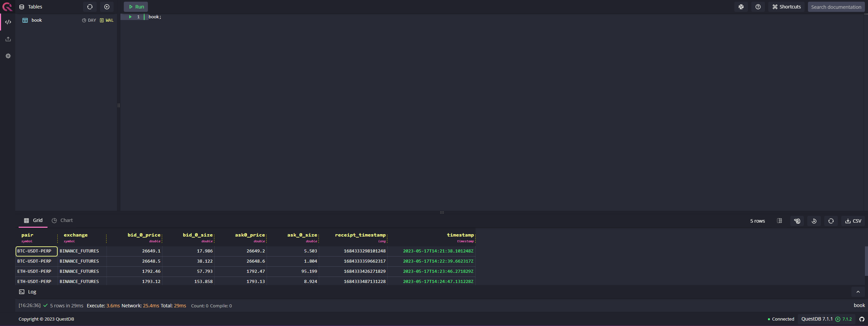Open the code editor sidebar icon
The width and height of the screenshot is (868, 326).
click(8, 22)
